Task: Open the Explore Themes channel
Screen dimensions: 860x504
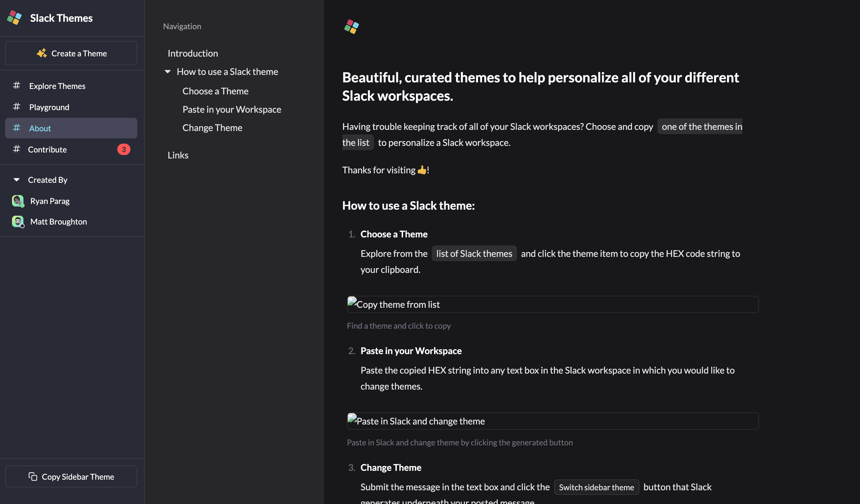Action: click(x=71, y=86)
